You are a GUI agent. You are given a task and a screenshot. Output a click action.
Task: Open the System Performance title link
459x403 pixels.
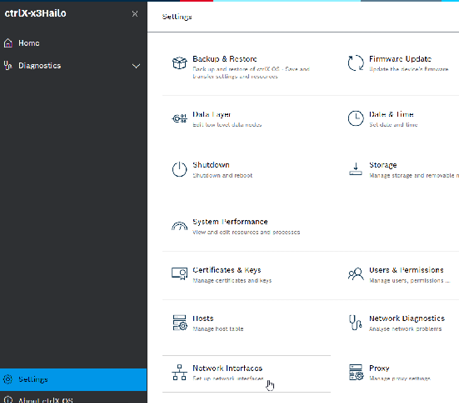(230, 222)
